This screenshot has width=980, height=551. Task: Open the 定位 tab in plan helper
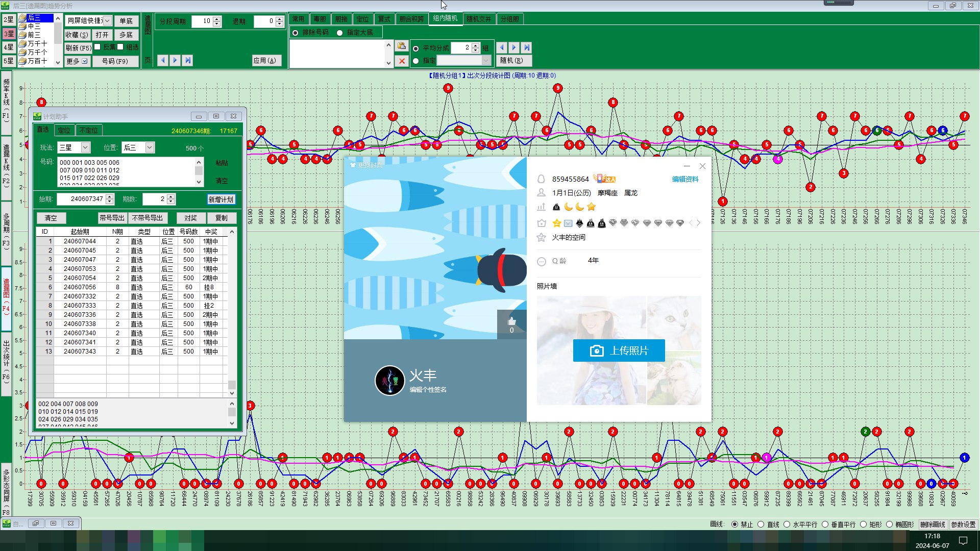pos(64,131)
